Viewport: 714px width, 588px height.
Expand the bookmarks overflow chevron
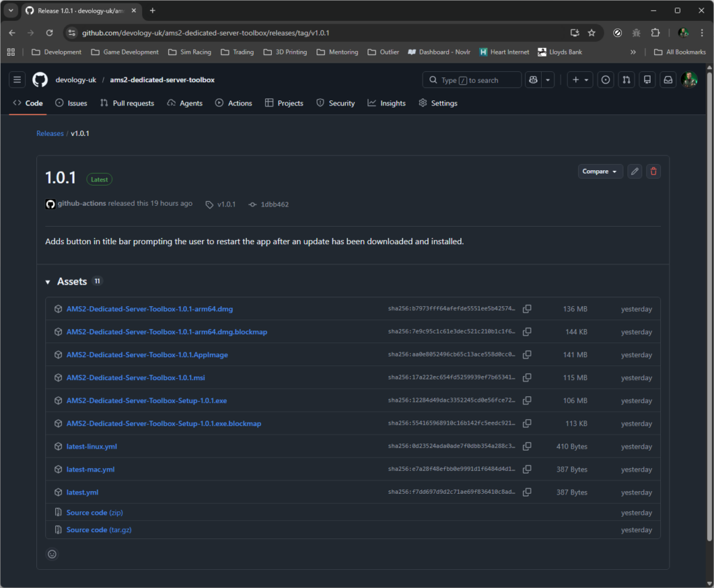pyautogui.click(x=633, y=52)
